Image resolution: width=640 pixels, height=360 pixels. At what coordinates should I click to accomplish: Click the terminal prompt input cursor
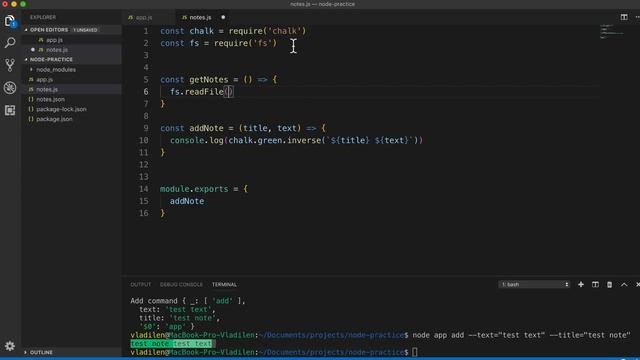coord(415,352)
